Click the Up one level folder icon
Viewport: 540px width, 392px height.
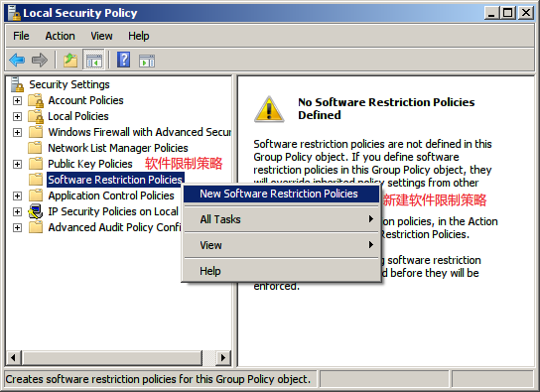click(70, 61)
